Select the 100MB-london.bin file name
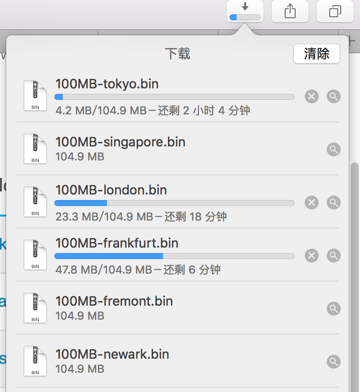The height and width of the screenshot is (392, 360). [111, 190]
